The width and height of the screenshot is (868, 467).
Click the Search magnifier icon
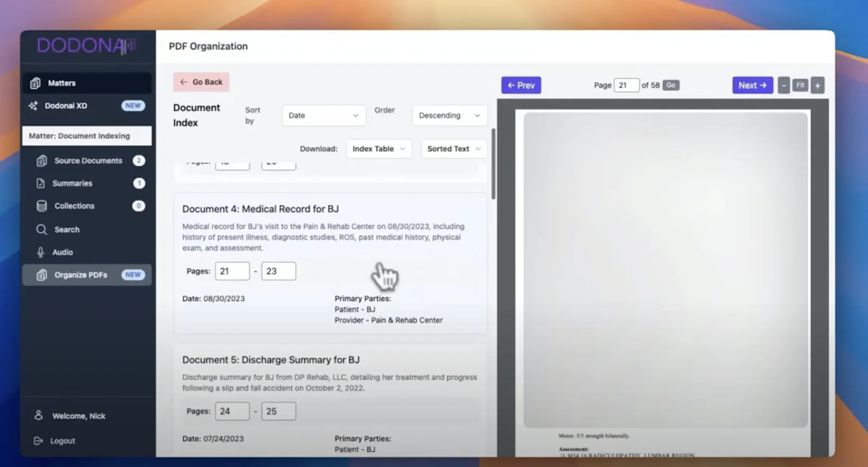(41, 229)
